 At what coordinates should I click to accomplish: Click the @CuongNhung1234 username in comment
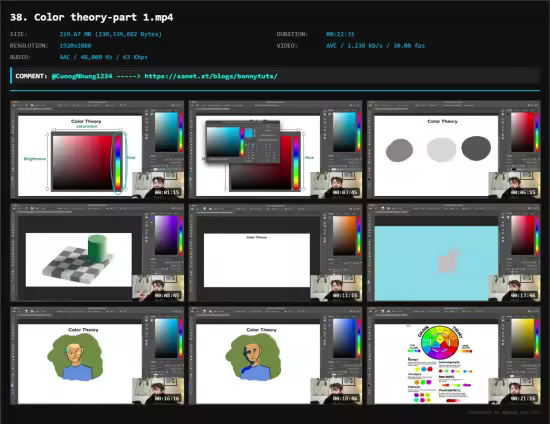tap(82, 76)
